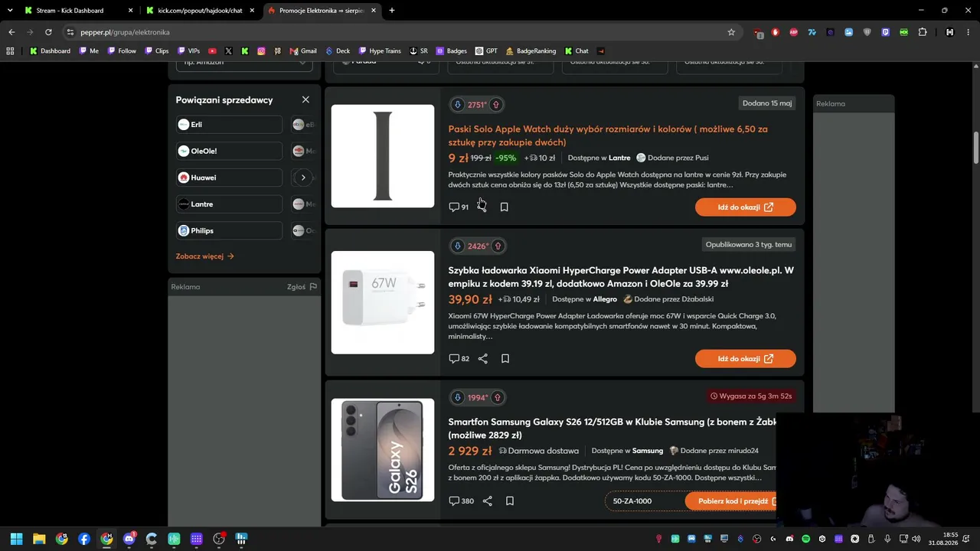This screenshot has height=551, width=980.
Task: Vote up the Xiaomi HyperCharge charger deal
Action: (x=498, y=246)
